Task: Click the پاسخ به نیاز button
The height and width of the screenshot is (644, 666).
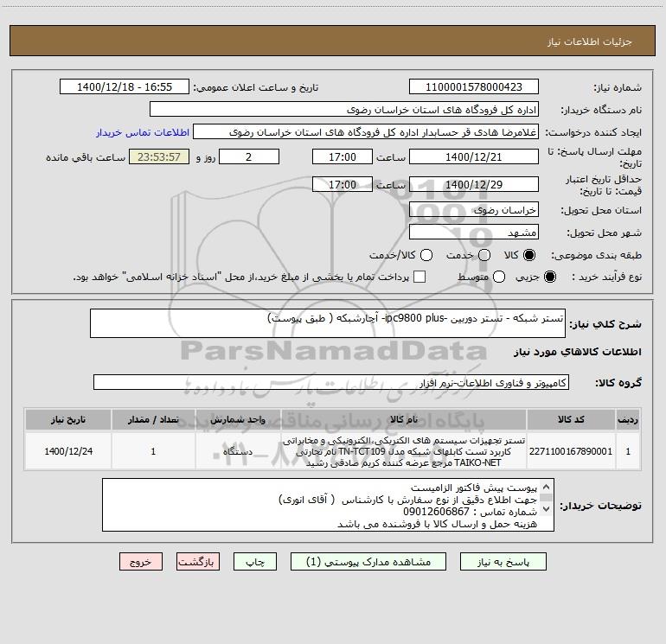Action: pos(503,562)
